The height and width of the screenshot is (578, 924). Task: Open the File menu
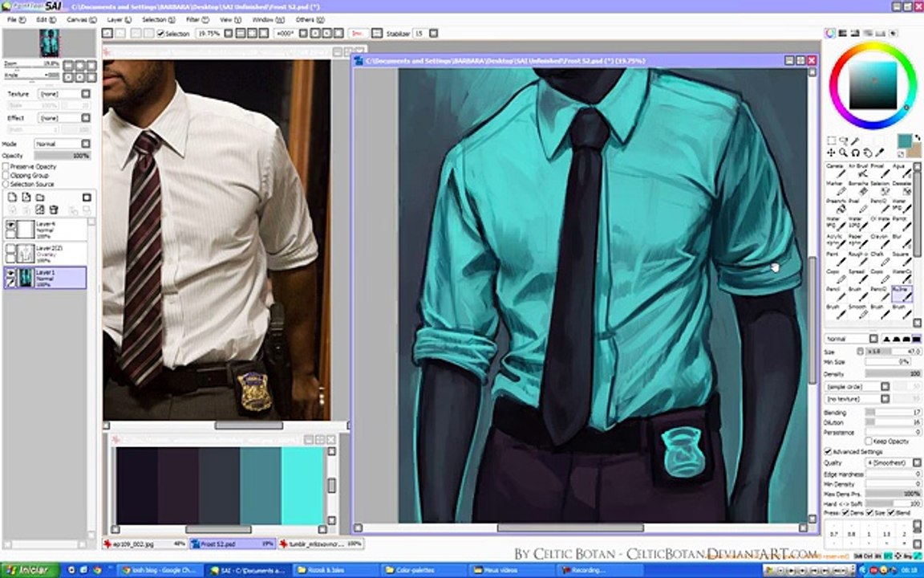16,19
